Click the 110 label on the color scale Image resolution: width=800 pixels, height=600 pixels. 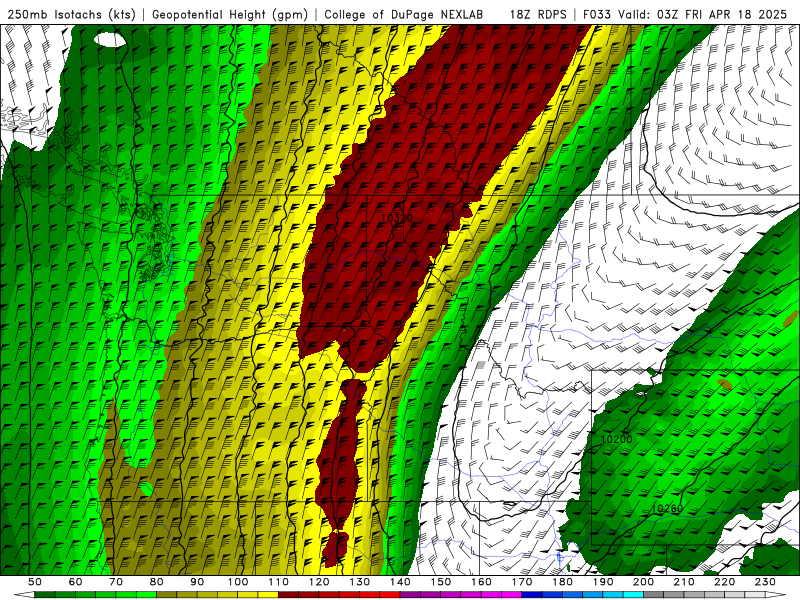[x=278, y=582]
